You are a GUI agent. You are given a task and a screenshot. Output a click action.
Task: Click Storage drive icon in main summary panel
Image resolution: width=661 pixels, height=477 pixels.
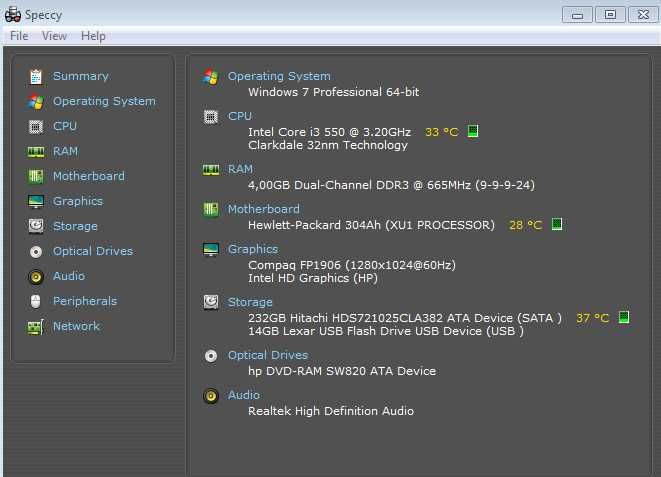point(211,302)
